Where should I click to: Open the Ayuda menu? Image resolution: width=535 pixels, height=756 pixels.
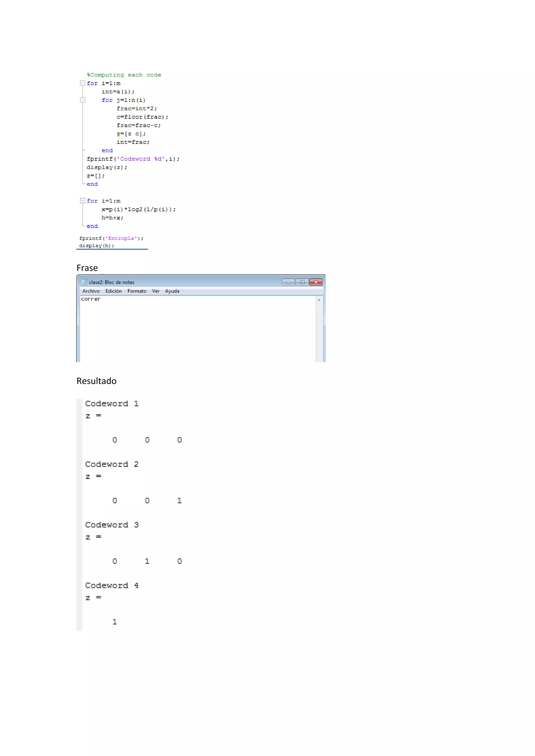pyautogui.click(x=172, y=291)
